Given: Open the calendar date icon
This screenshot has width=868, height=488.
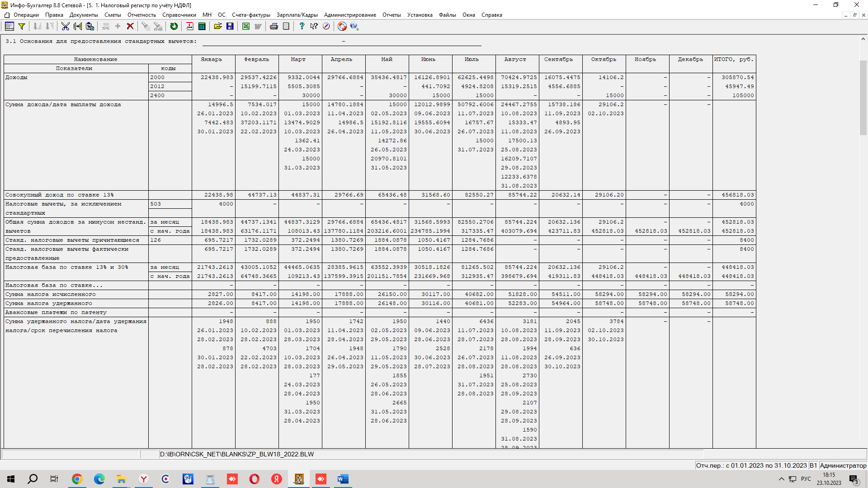Looking at the screenshot, I should (189, 26).
